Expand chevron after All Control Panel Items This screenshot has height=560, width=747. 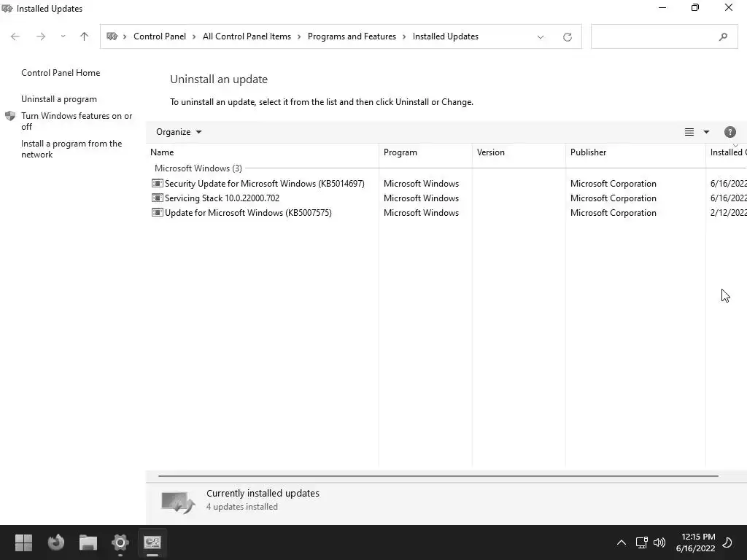[x=299, y=36]
